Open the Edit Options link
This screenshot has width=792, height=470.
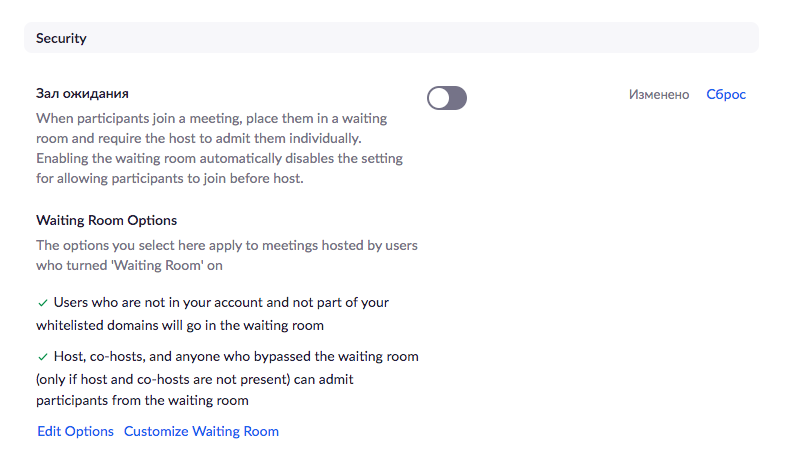pos(75,431)
